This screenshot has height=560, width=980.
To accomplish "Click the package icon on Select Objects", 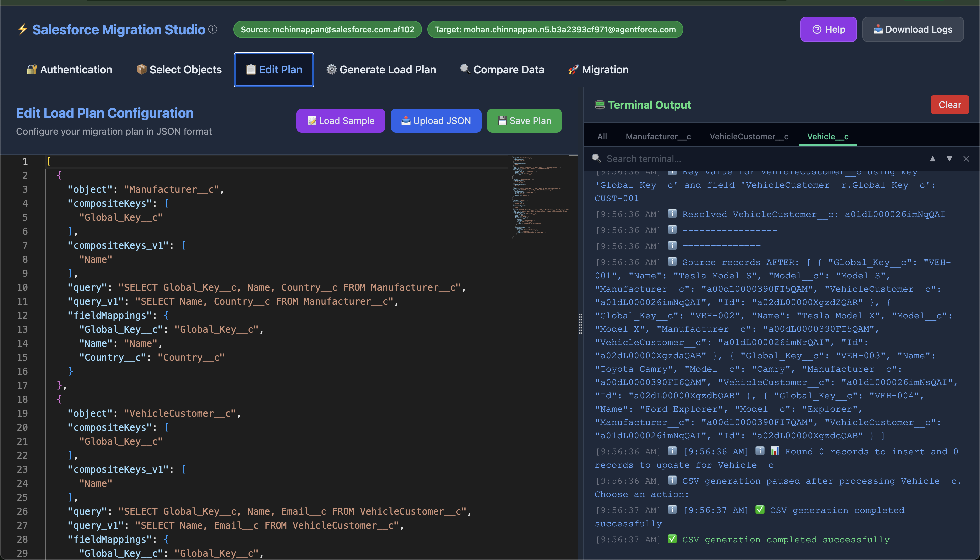I will coord(141,69).
